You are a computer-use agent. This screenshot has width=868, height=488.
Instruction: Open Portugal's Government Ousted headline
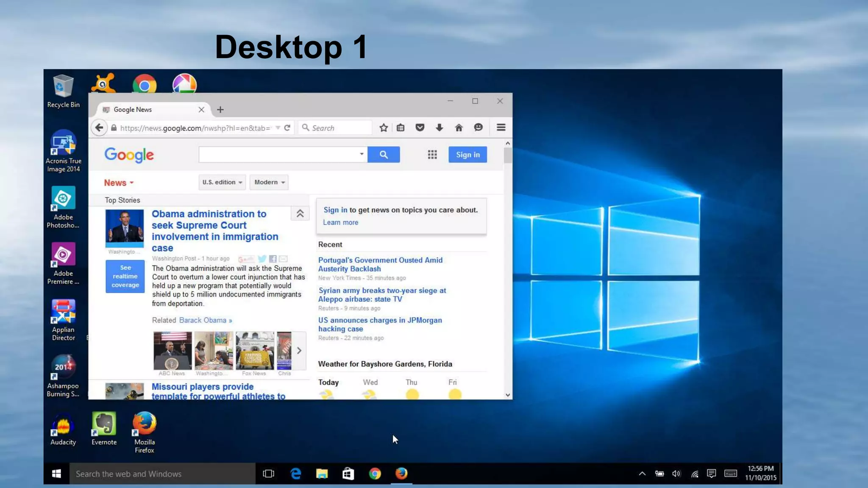click(x=380, y=264)
